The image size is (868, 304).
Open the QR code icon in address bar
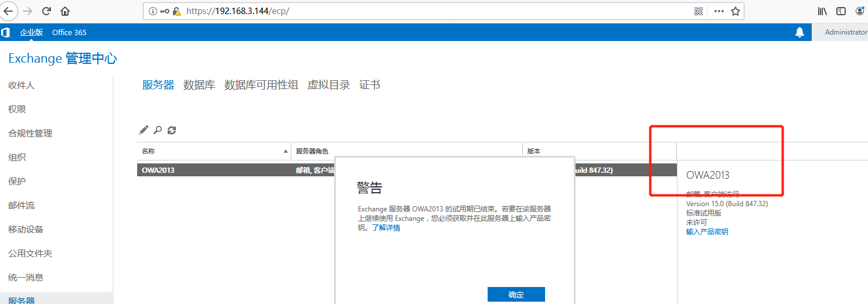[698, 11]
